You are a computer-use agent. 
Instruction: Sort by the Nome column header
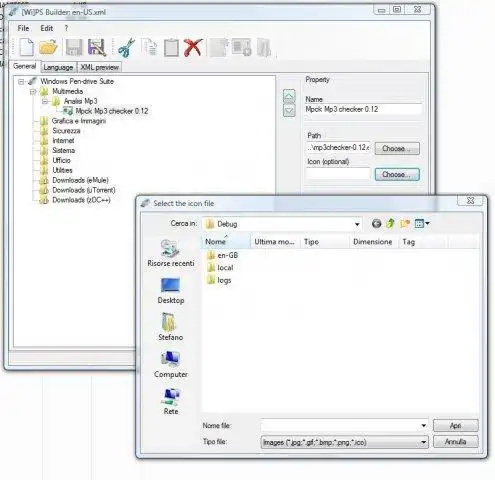pyautogui.click(x=226, y=242)
